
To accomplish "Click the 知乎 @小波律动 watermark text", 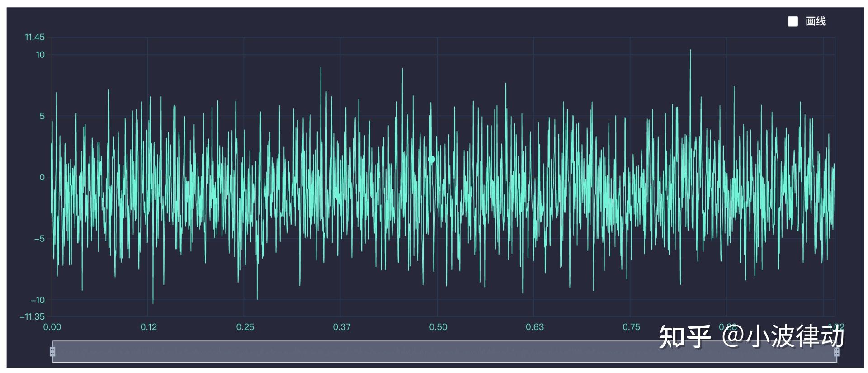I will (751, 337).
